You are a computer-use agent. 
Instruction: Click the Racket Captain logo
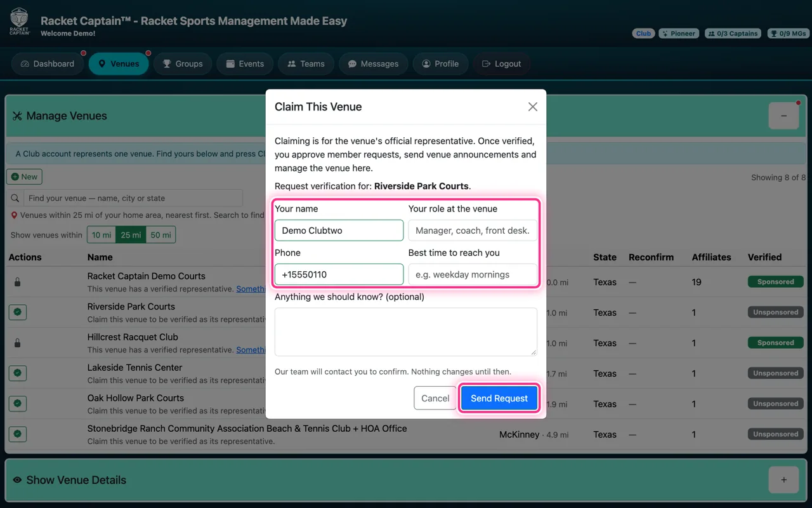[x=19, y=22]
